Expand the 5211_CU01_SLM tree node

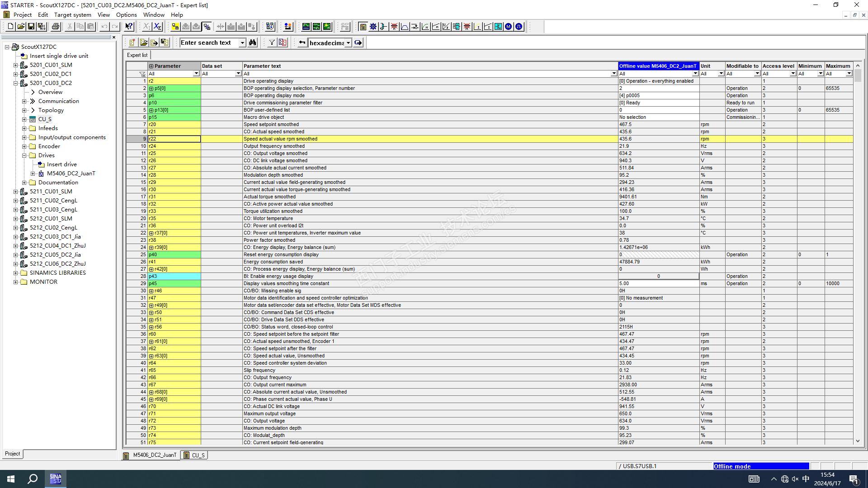pyautogui.click(x=15, y=192)
